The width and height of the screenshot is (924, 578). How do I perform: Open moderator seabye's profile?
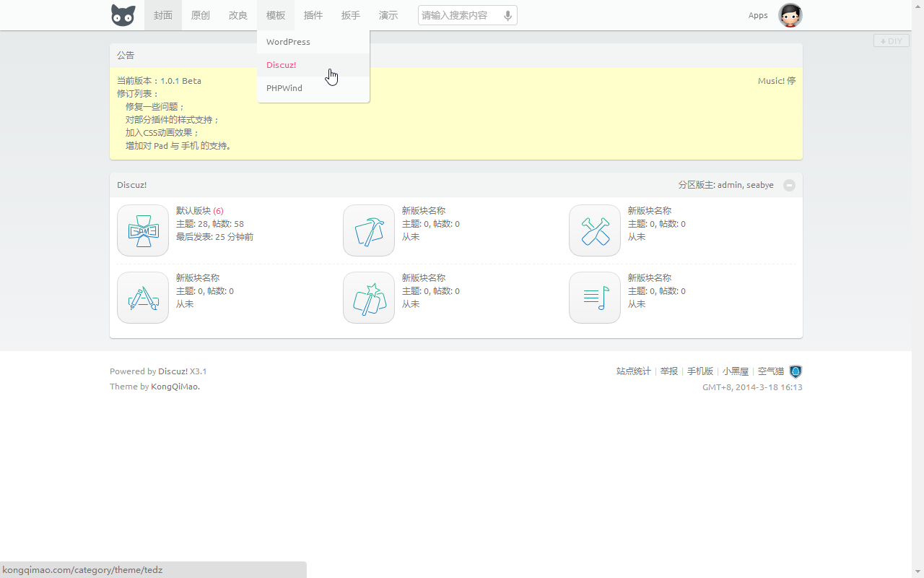point(760,185)
